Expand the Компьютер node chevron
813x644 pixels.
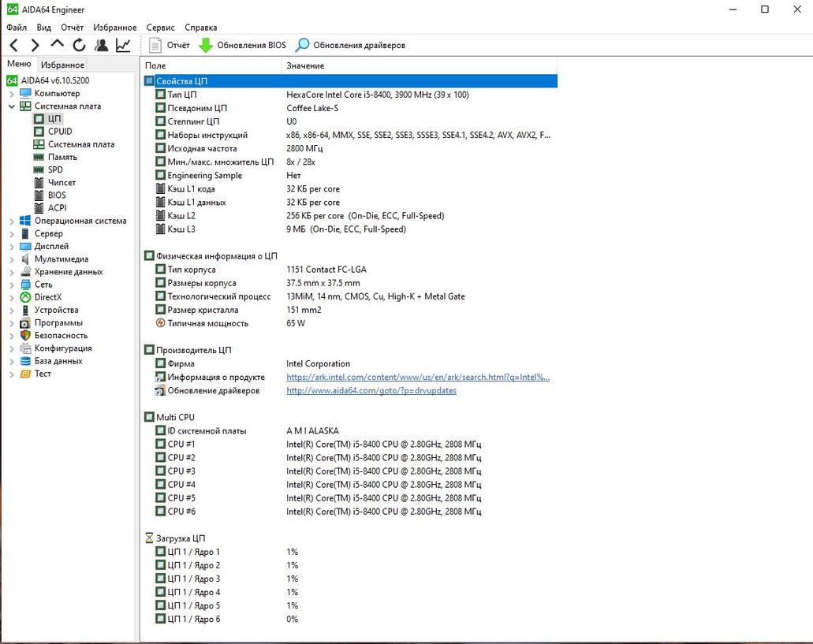(x=11, y=94)
